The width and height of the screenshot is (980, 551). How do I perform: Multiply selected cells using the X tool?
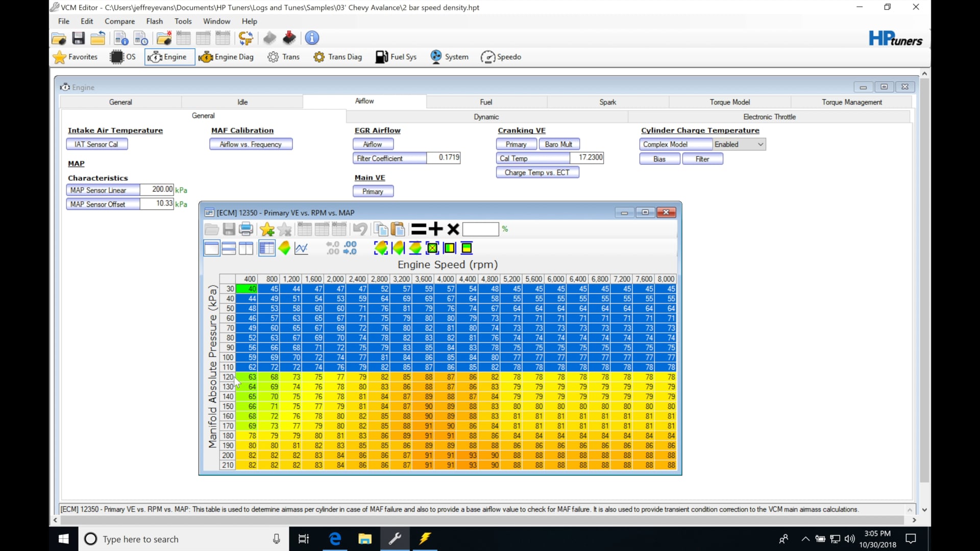(453, 229)
